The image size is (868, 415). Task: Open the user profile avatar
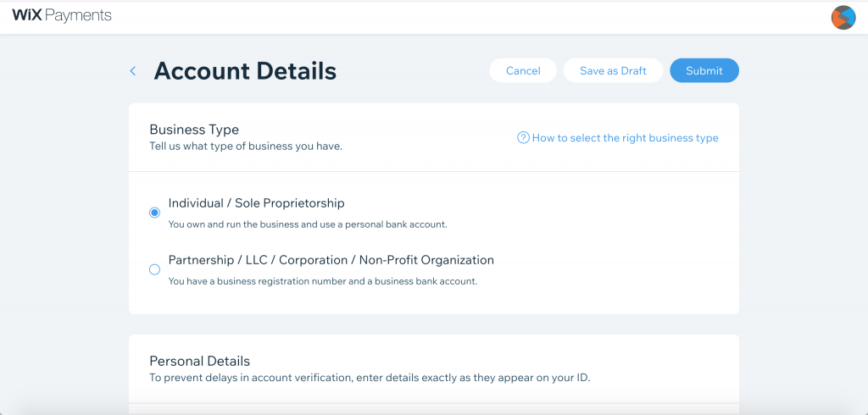click(x=843, y=17)
